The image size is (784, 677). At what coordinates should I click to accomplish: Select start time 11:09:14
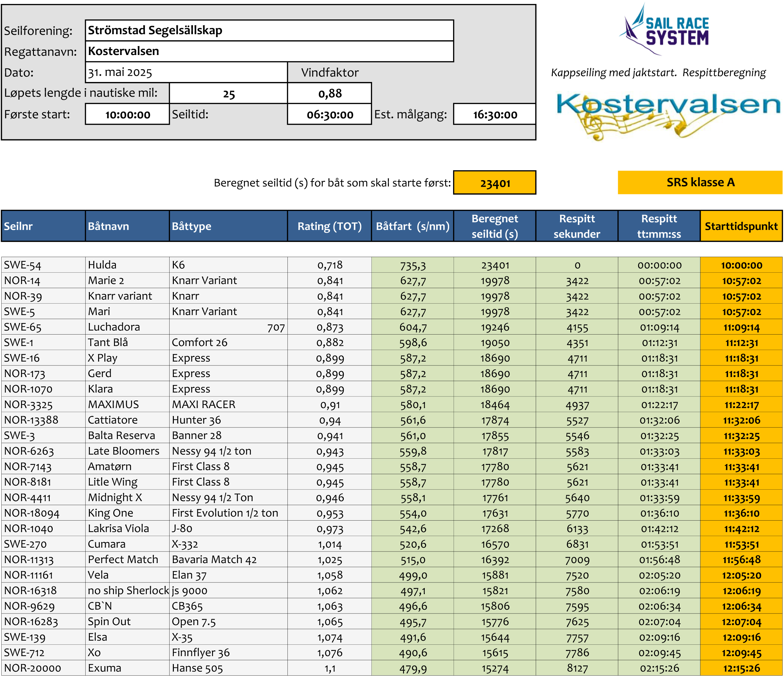coord(741,327)
